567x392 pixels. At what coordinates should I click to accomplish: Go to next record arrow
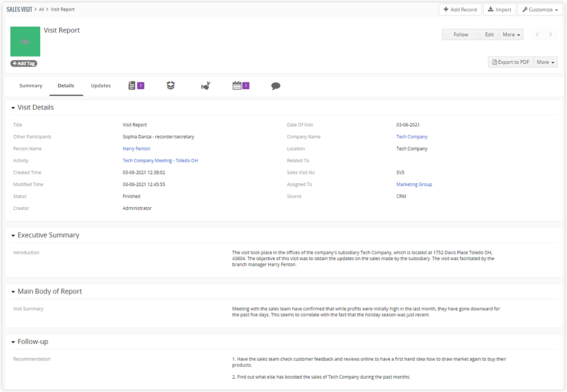[x=550, y=34]
